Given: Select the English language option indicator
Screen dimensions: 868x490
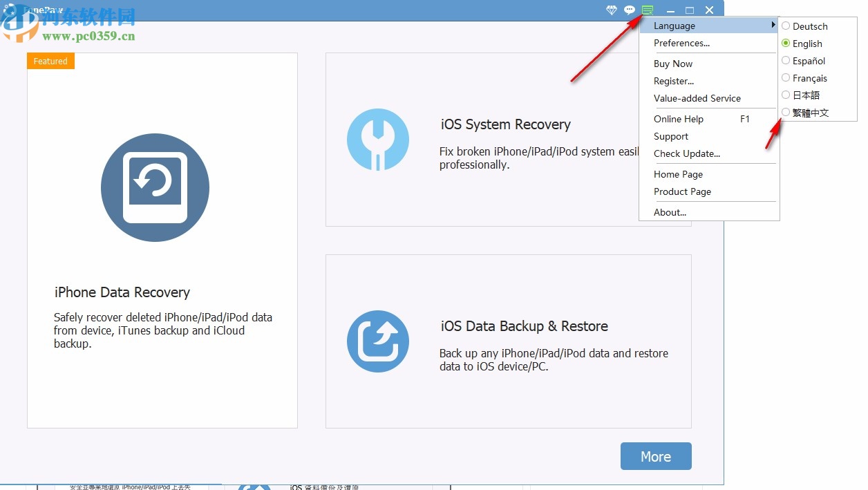Looking at the screenshot, I should pyautogui.click(x=785, y=43).
